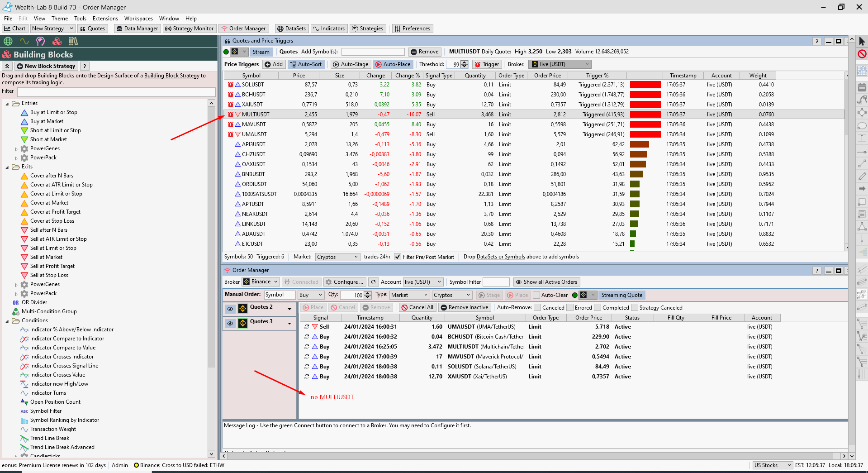This screenshot has height=473, width=868.
Task: Click the Filter input field in Building Blocks
Action: [116, 91]
